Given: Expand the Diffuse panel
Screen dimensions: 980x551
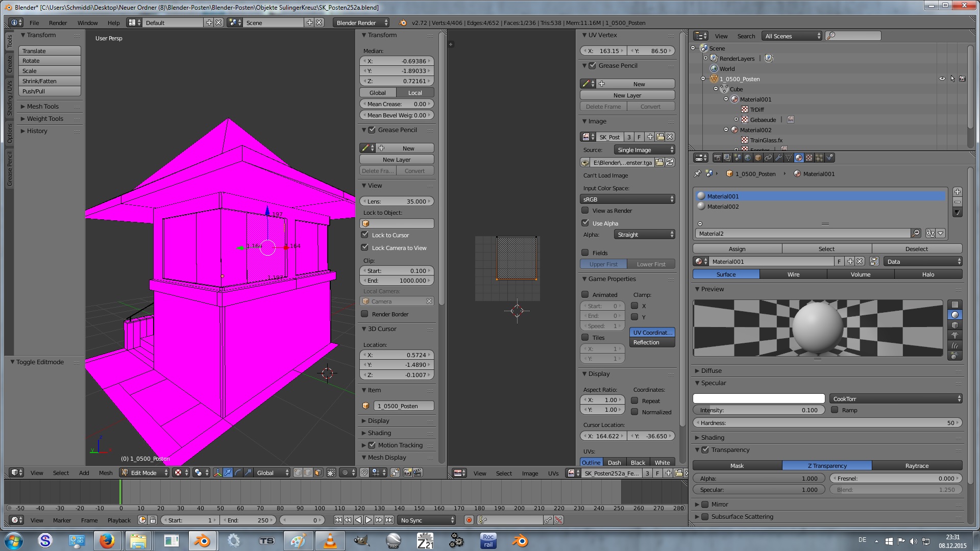Looking at the screenshot, I should point(711,370).
